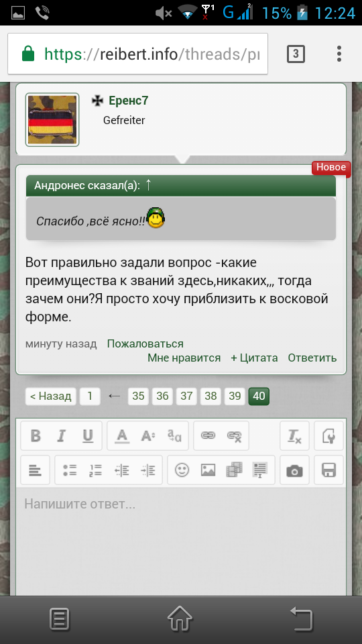Clear text formatting with Tx icon

(x=294, y=436)
